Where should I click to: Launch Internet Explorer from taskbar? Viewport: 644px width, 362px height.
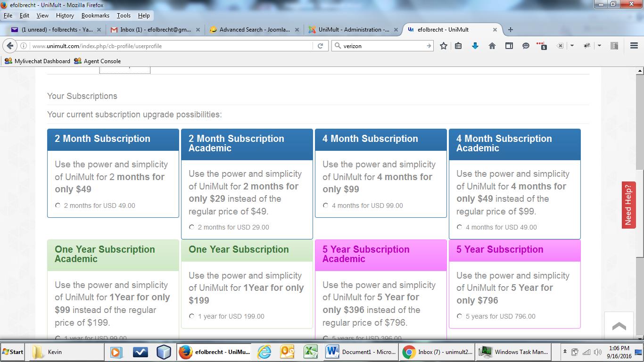coord(264,352)
